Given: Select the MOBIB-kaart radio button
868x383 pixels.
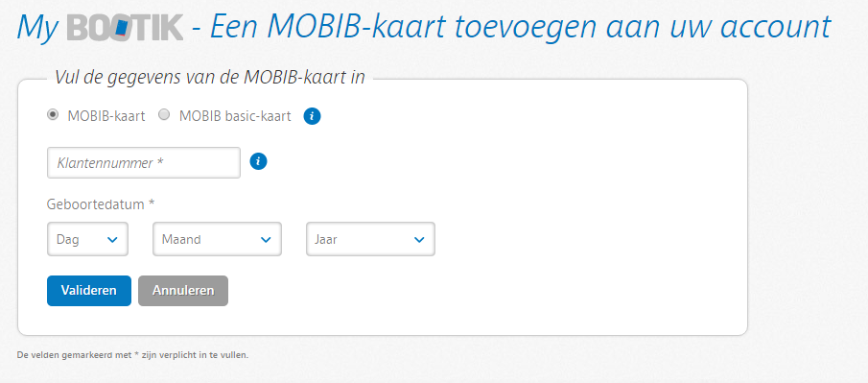Looking at the screenshot, I should pos(53,115).
